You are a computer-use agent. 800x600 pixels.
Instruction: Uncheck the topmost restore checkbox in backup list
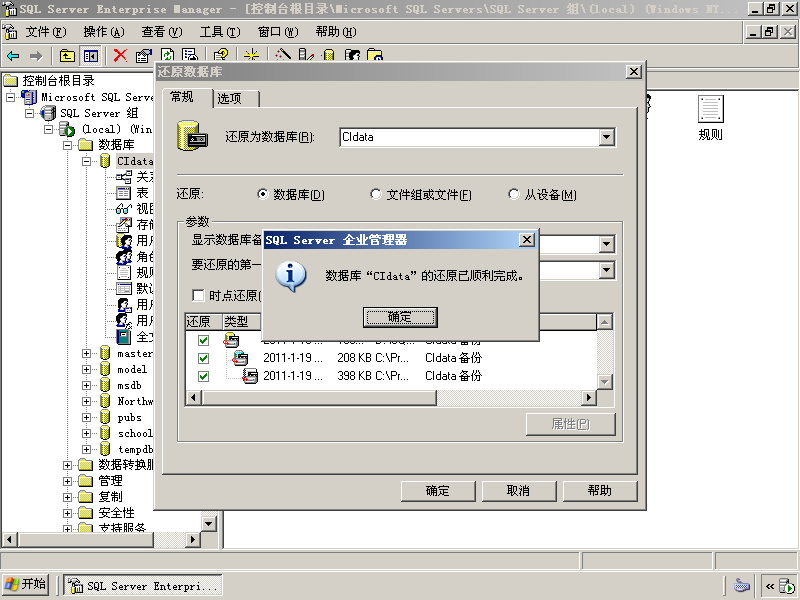pos(203,340)
